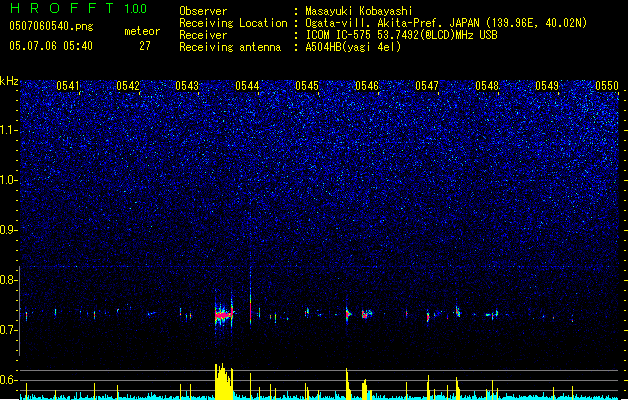Viewport: 629px width, 400px height.
Task: Select the version number 1.00
Action: tap(135, 9)
